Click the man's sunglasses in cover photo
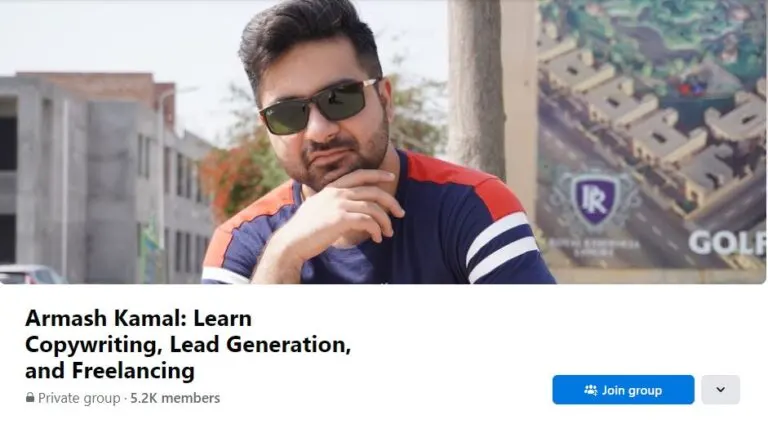The height and width of the screenshot is (424, 768). point(318,108)
